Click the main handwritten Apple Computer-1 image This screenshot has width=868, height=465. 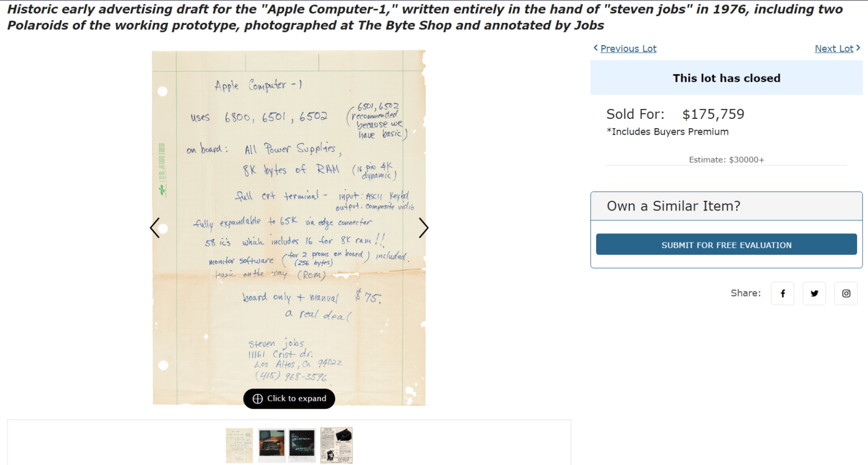point(289,228)
